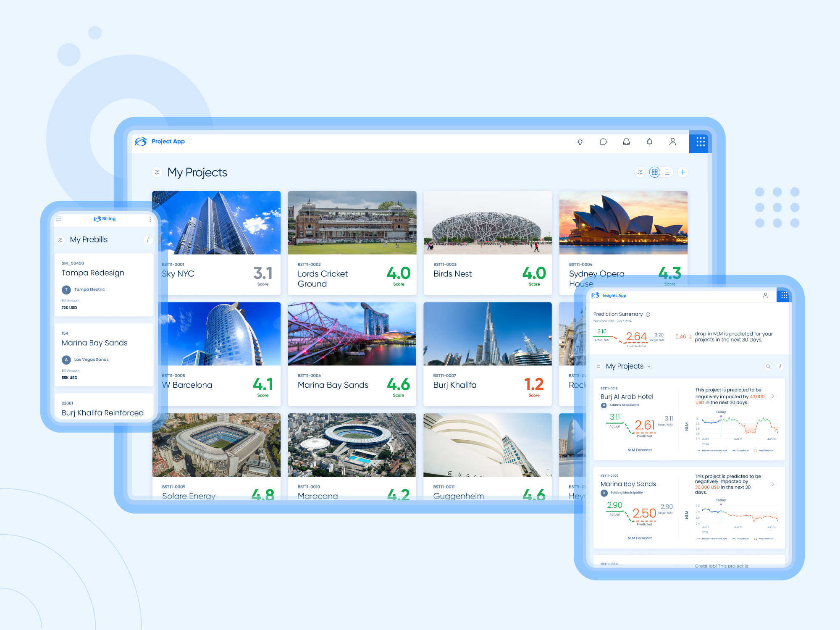Click the Las Vegas Sands client label
840x630 pixels.
point(91,360)
